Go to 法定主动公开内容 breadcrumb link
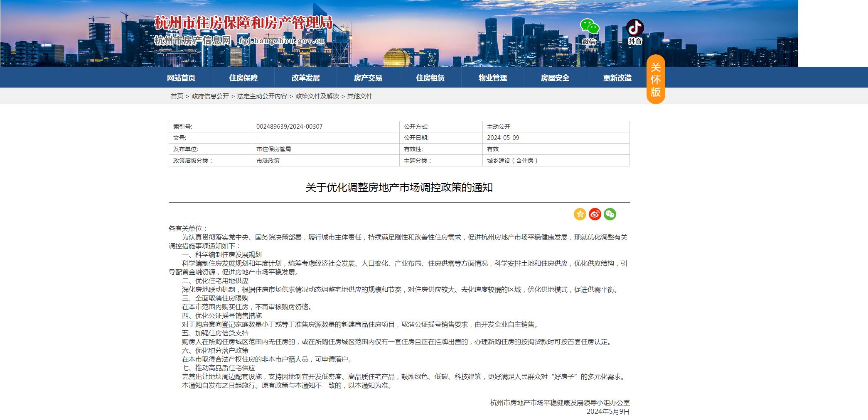 pos(262,96)
